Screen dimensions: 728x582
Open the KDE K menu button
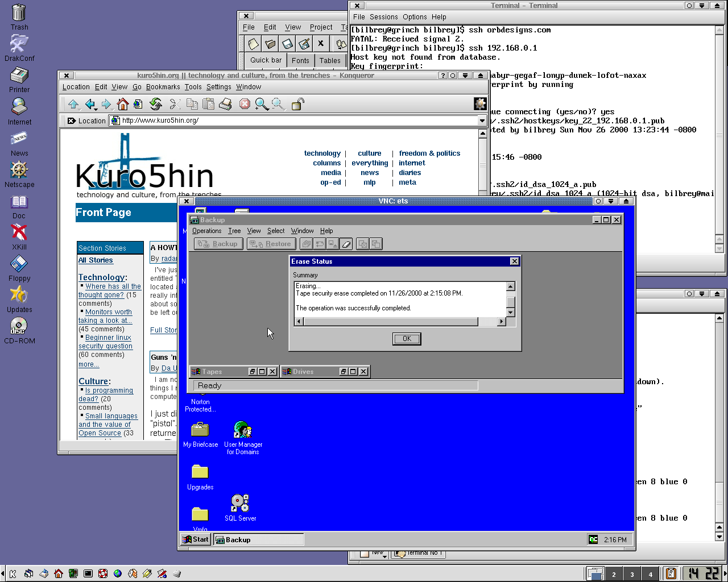[13, 573]
